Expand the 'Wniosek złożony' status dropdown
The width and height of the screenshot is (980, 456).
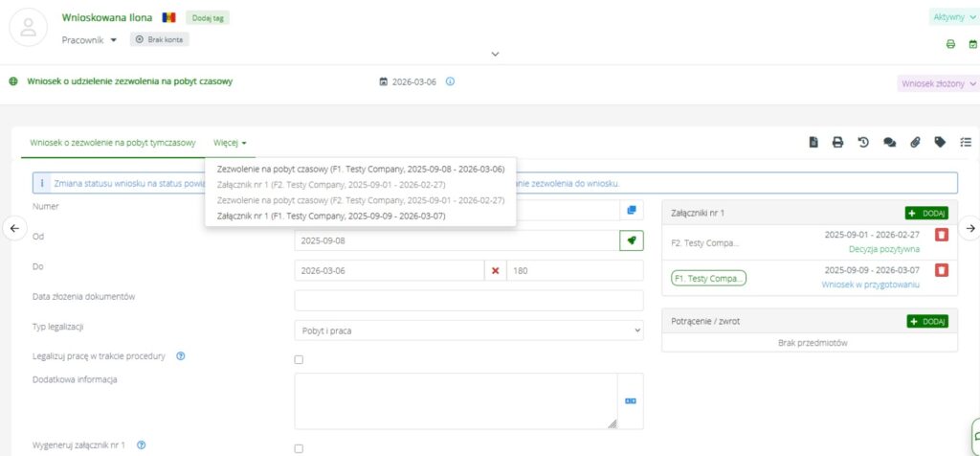click(938, 83)
